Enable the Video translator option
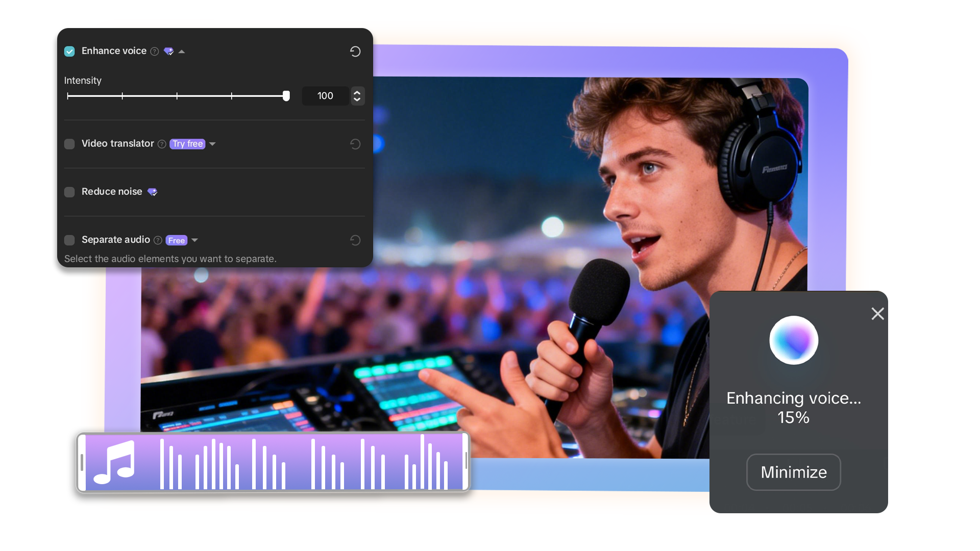This screenshot has height=551, width=980. [69, 144]
